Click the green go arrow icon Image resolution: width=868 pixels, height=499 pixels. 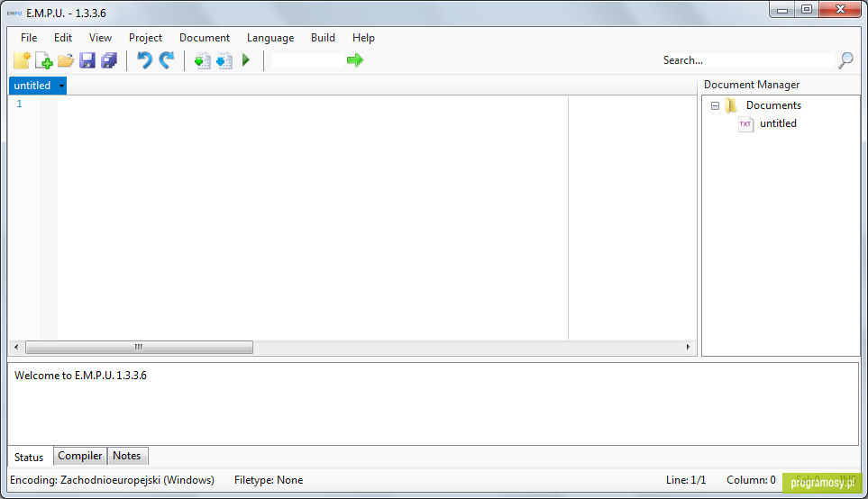(355, 59)
